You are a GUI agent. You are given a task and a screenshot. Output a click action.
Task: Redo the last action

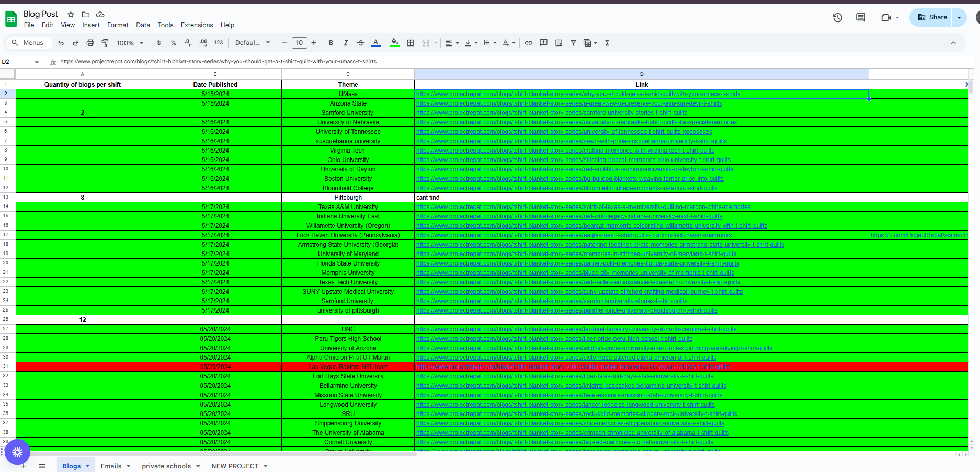[75, 43]
